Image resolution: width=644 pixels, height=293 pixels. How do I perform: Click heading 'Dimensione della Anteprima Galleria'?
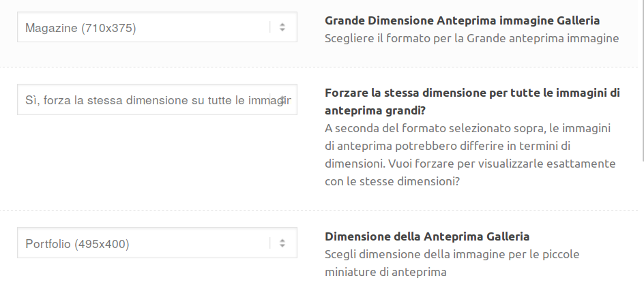click(427, 236)
